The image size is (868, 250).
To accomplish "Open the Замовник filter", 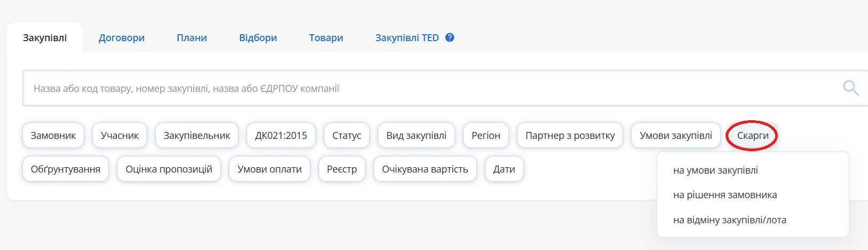I will click(x=53, y=136).
